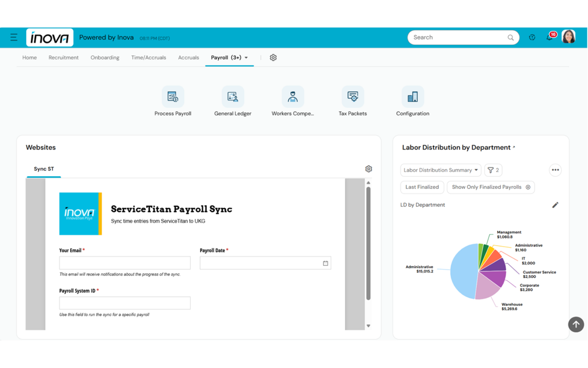The height and width of the screenshot is (368, 588).
Task: Click the LD by Department heading
Action: click(x=423, y=205)
